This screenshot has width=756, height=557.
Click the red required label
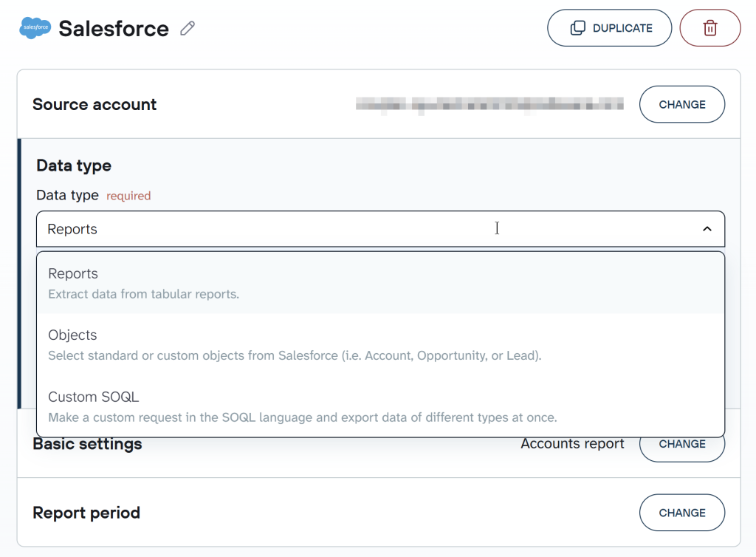click(x=128, y=196)
